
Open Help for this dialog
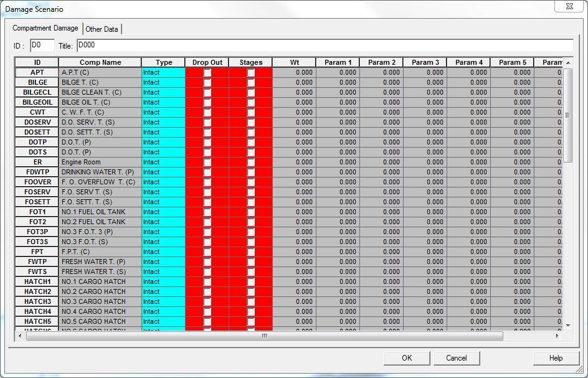[556, 358]
